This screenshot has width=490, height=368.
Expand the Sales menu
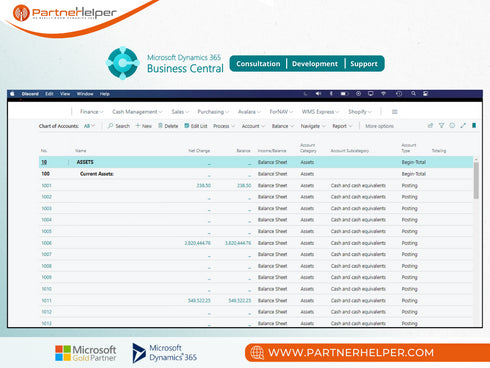[180, 112]
